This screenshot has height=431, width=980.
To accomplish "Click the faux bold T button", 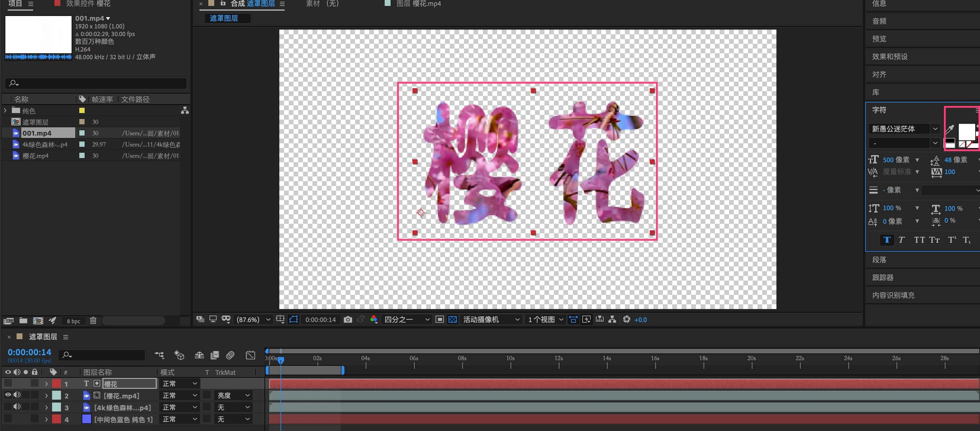I will coord(887,240).
